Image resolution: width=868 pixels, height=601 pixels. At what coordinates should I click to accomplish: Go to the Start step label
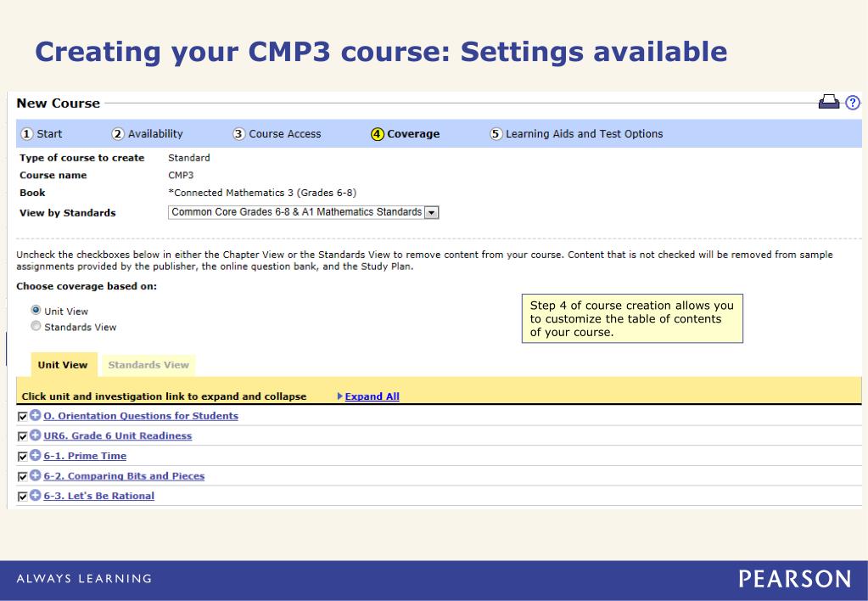49,134
